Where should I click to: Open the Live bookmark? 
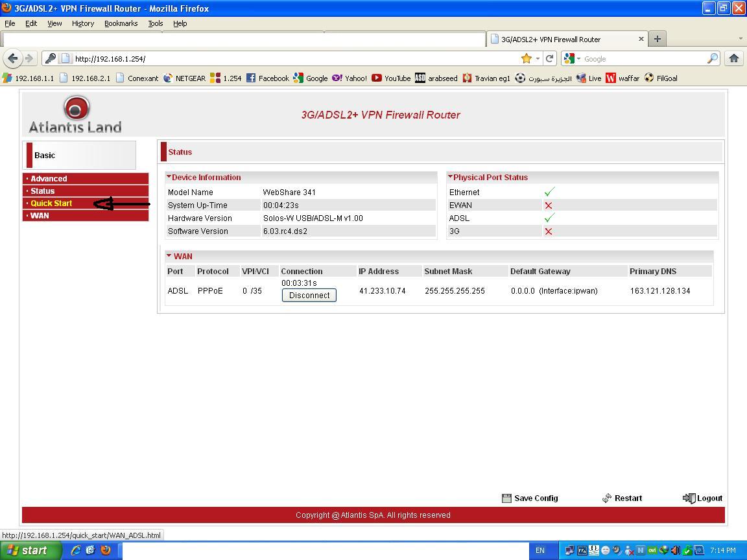[x=589, y=78]
